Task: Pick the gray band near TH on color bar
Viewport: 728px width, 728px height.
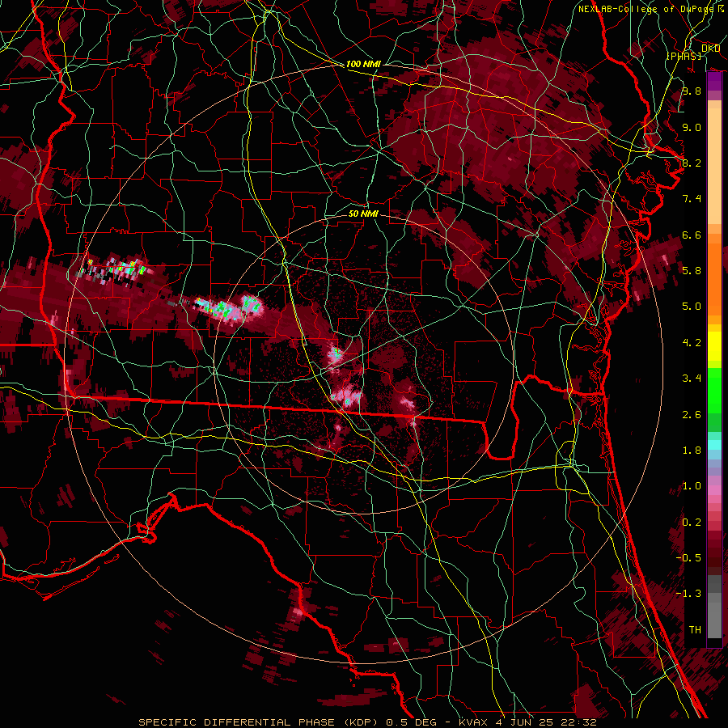Action: click(714, 622)
